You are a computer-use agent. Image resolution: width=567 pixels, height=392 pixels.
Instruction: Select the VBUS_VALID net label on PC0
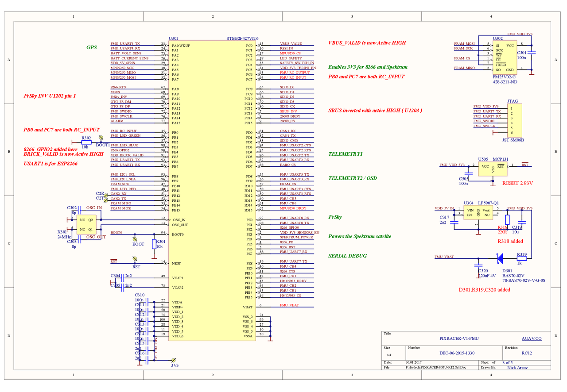[291, 44]
